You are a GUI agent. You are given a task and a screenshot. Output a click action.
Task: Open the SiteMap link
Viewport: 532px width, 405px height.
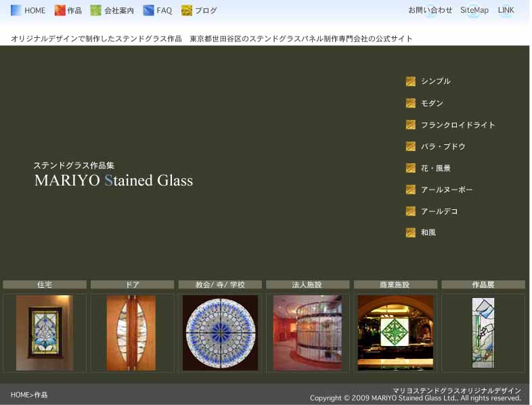[x=474, y=10]
